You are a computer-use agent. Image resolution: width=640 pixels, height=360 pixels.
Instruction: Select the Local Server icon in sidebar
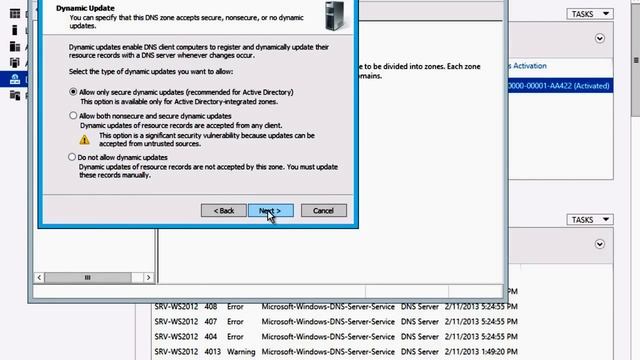click(x=15, y=30)
